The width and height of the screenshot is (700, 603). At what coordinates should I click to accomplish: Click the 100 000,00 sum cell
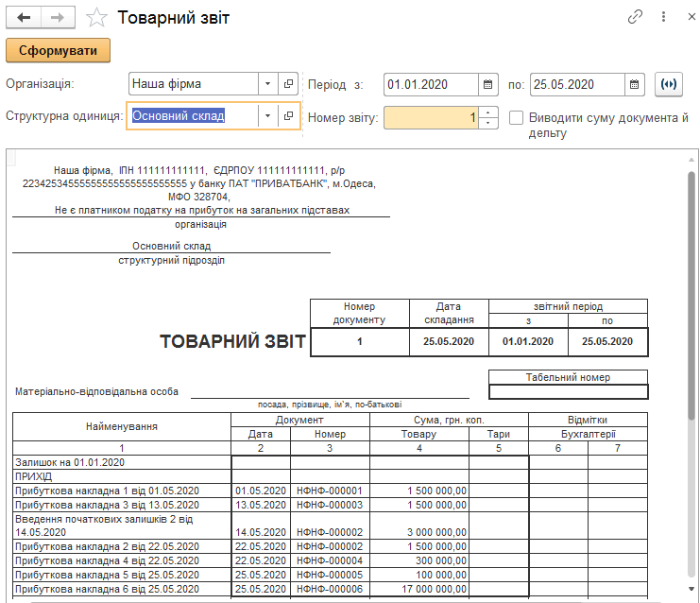point(419,575)
